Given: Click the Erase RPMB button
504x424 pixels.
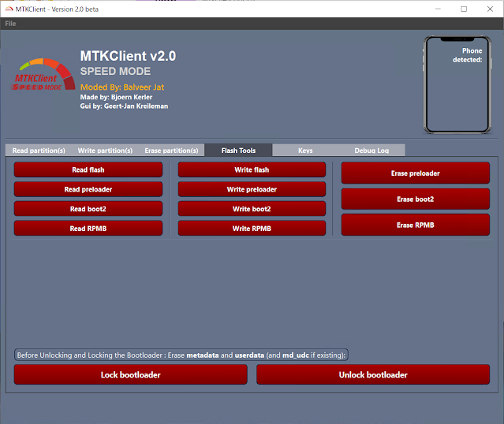Looking at the screenshot, I should (x=416, y=225).
